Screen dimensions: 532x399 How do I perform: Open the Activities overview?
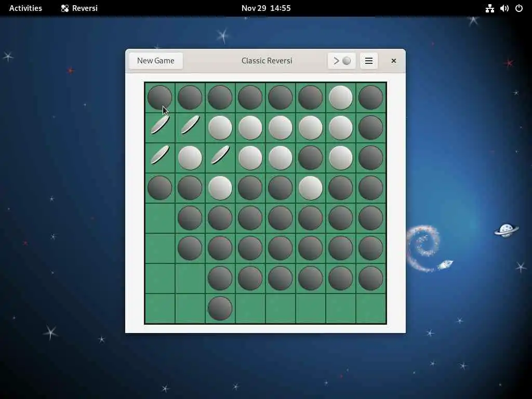point(25,8)
